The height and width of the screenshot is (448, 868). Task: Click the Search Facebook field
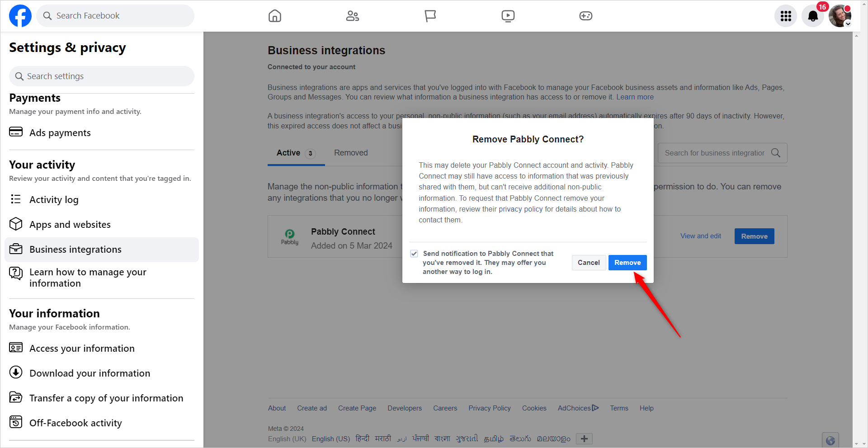tap(115, 16)
